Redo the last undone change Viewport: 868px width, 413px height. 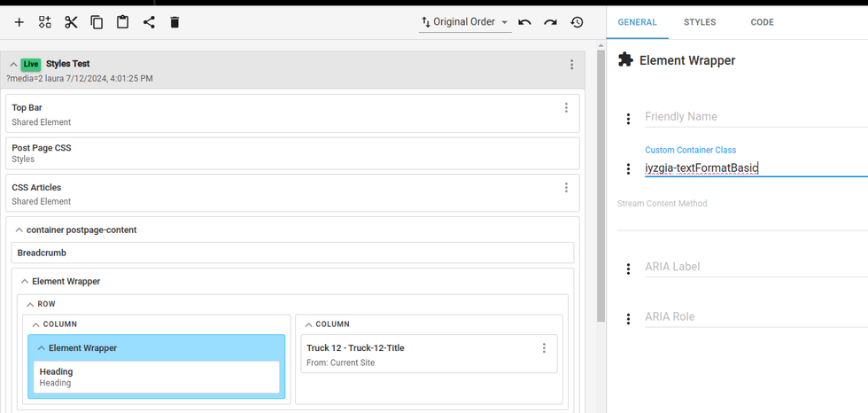pyautogui.click(x=551, y=22)
